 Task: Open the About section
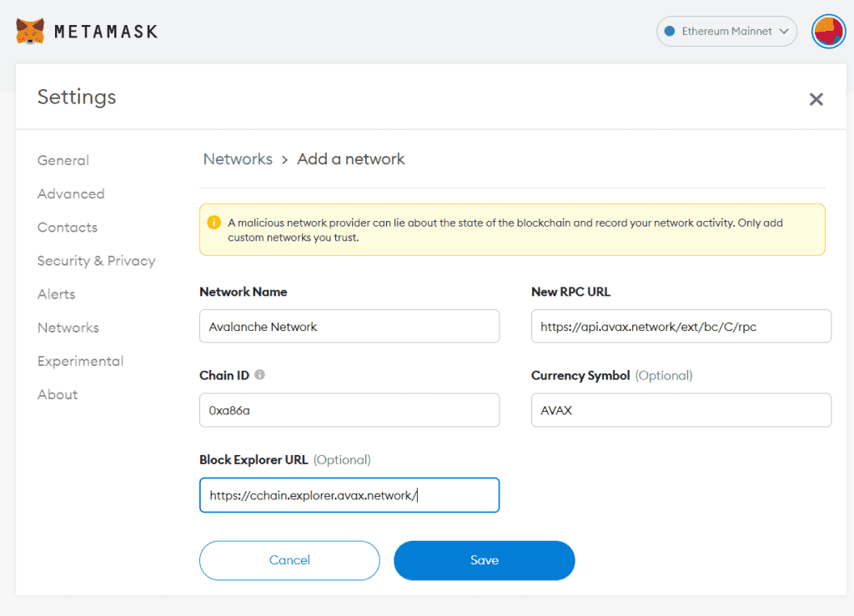click(x=58, y=394)
